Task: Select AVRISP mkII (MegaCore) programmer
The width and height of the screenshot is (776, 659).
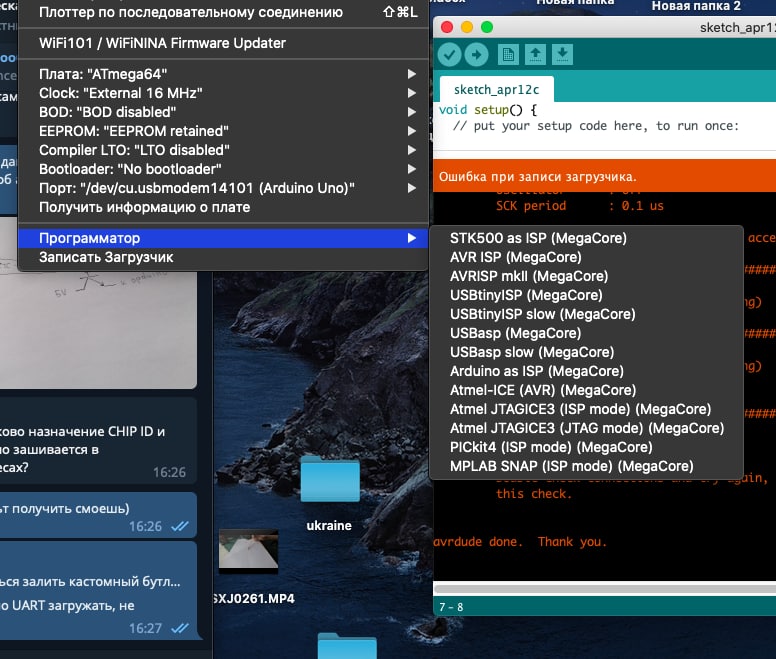Action: pos(587,276)
